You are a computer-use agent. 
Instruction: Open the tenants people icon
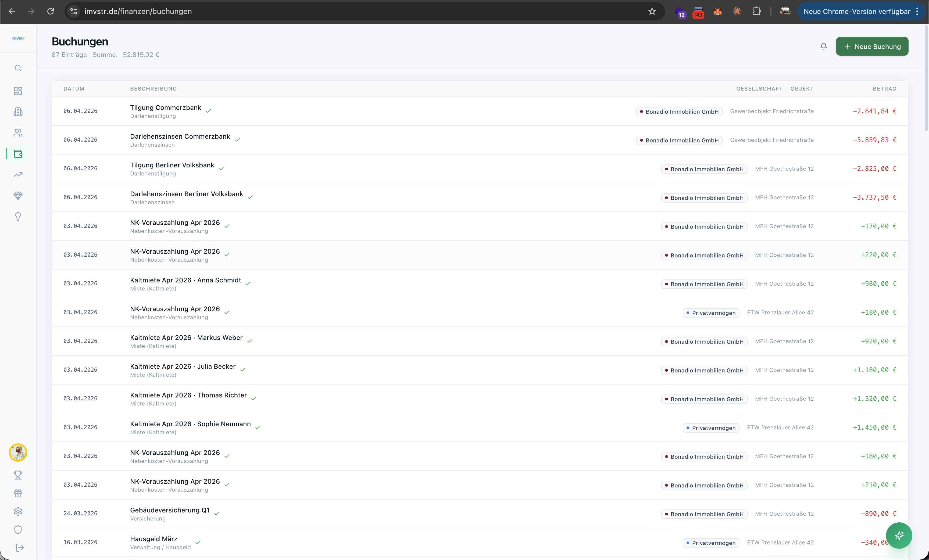tap(18, 133)
